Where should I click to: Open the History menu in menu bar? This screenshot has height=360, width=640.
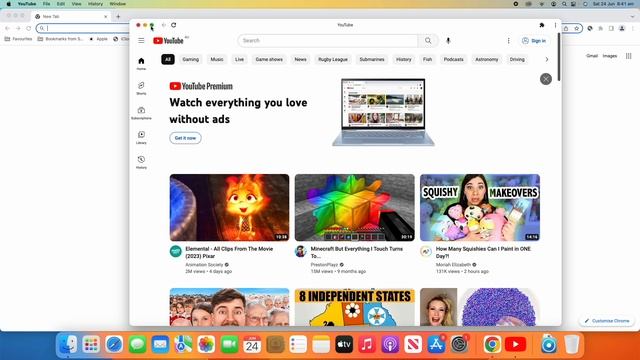96,4
